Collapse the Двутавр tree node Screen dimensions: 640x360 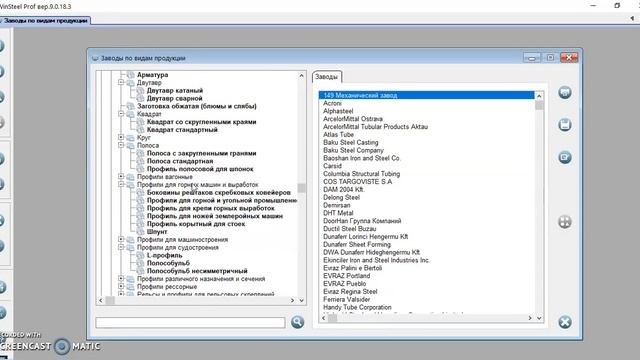121,82
